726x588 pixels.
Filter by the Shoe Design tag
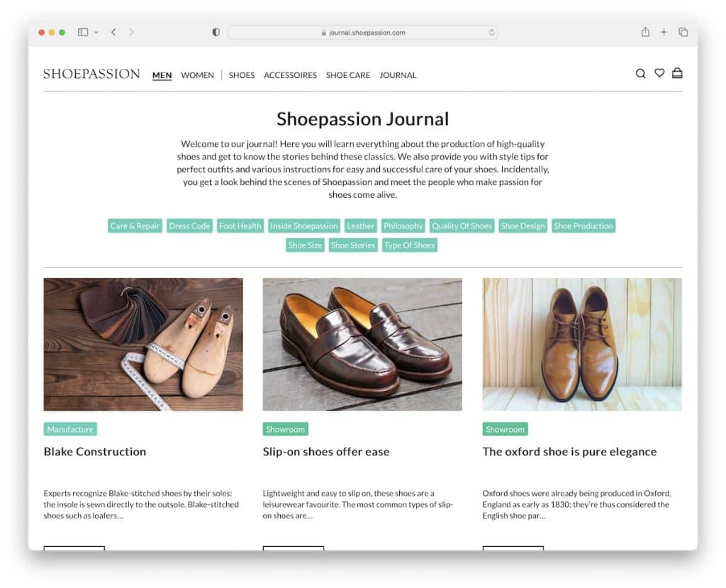pos(523,226)
